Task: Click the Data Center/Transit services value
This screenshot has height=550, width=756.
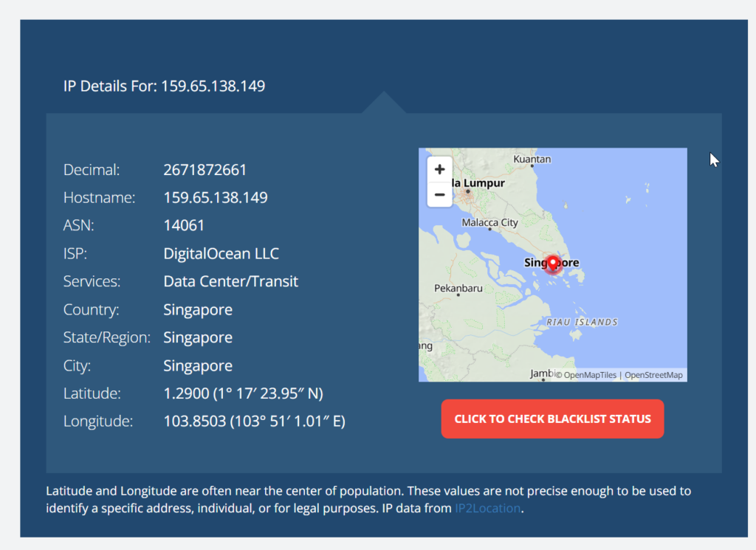Action: pos(231,282)
